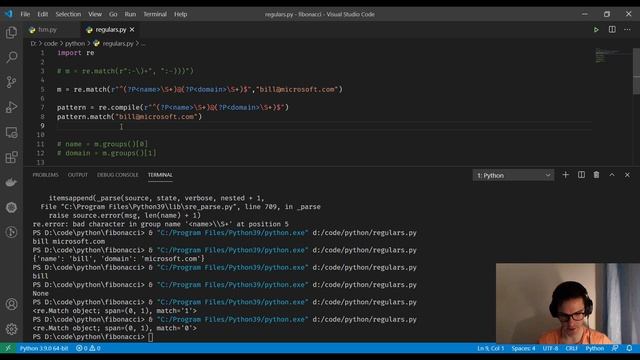Open the Source Control view
640x360 pixels.
[x=11, y=82]
